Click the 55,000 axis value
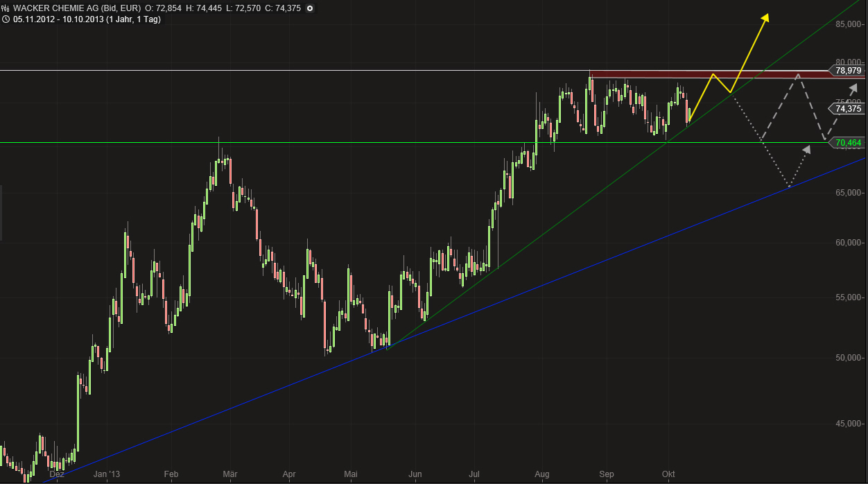This screenshot has width=868, height=484. [850, 297]
